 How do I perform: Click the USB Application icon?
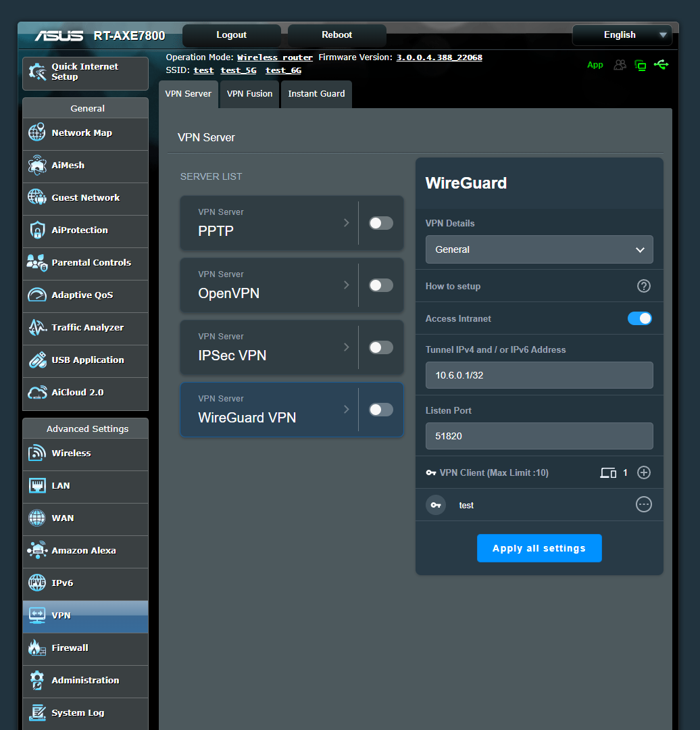pos(37,360)
